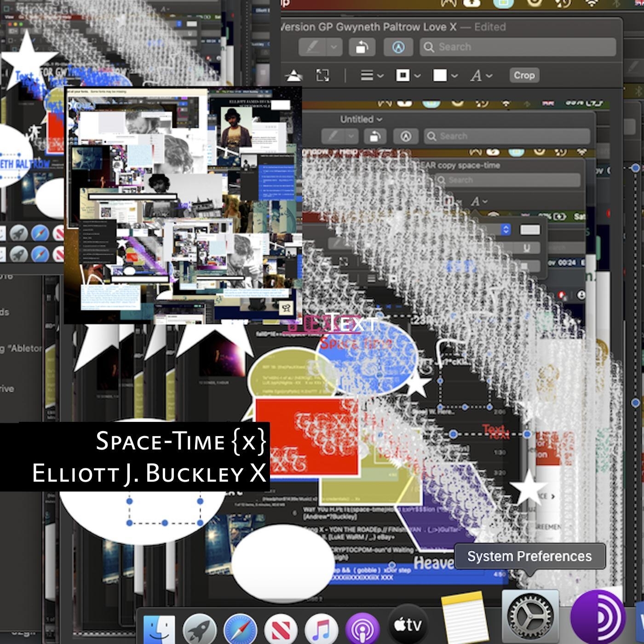Toggle highlight pen in Gwyneth Paltrow window

[313, 47]
